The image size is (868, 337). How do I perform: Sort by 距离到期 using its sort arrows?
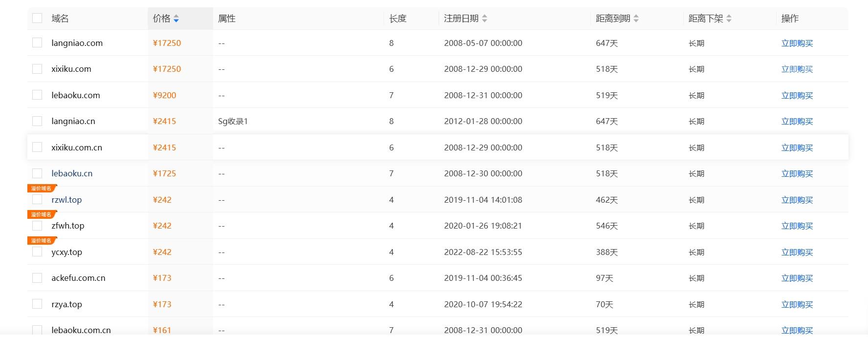pyautogui.click(x=636, y=19)
